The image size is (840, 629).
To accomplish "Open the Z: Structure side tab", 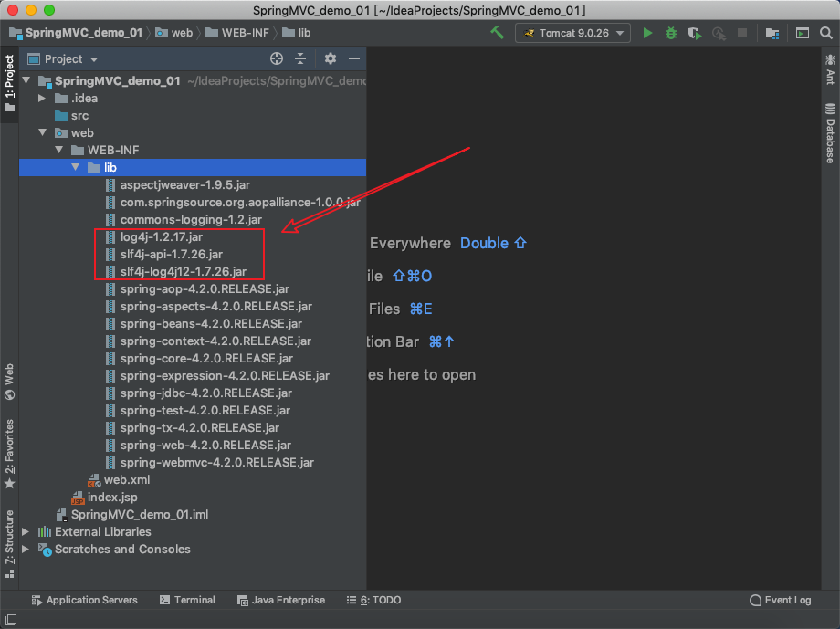I will click(x=9, y=544).
